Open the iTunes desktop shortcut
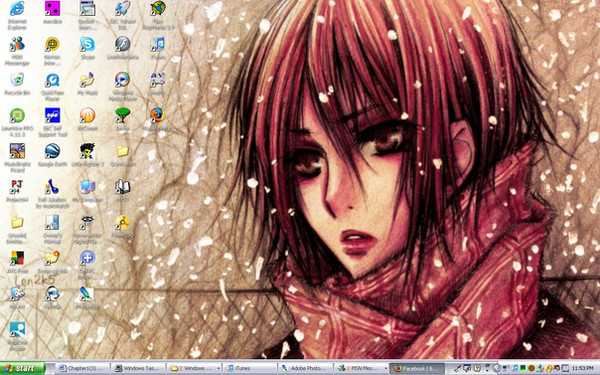The width and height of the screenshot is (600, 375). coord(157,48)
